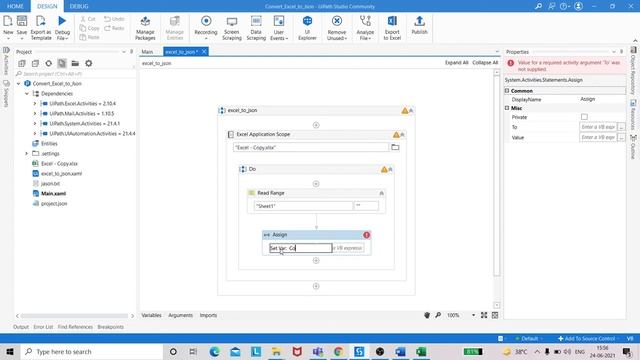Collapse the Misc properties section
Screen dimensions: 640x360
(507, 108)
